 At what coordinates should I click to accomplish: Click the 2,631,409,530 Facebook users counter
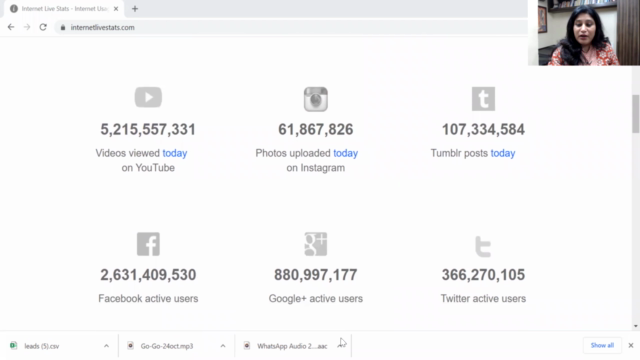[148, 275]
